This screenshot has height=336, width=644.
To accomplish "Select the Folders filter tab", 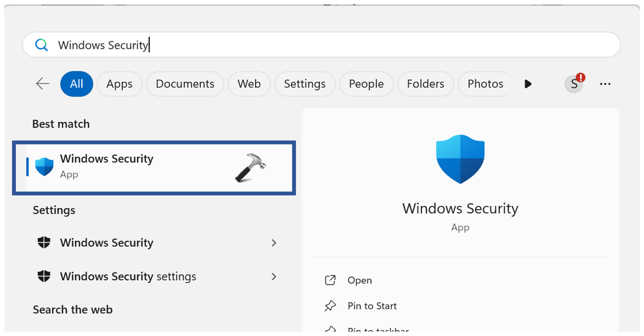I will tap(426, 84).
